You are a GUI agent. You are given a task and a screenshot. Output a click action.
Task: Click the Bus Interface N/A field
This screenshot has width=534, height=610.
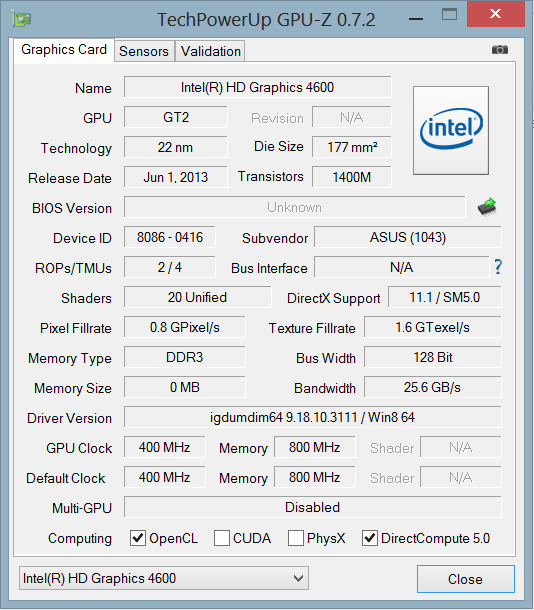pyautogui.click(x=401, y=267)
